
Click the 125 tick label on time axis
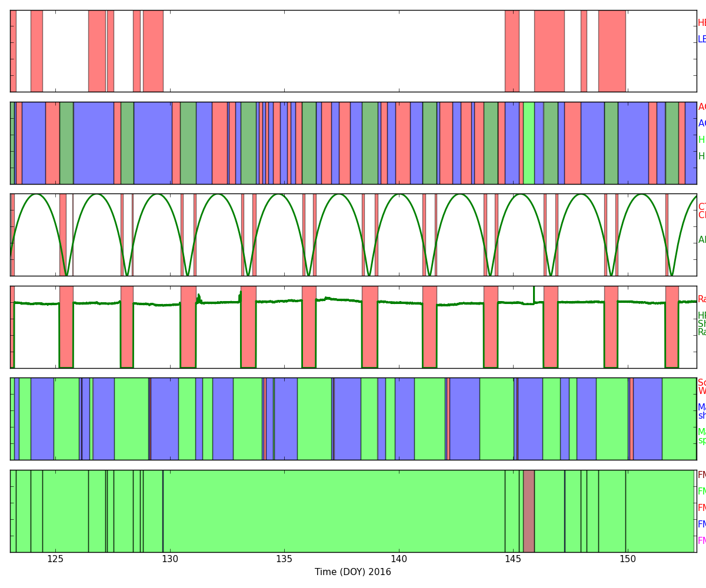(55, 559)
